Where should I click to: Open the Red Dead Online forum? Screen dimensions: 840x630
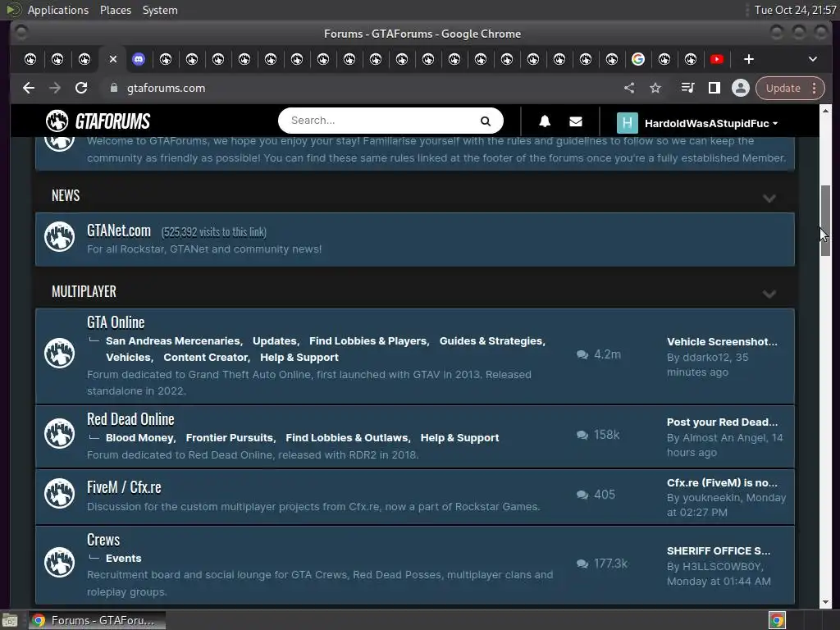(130, 419)
